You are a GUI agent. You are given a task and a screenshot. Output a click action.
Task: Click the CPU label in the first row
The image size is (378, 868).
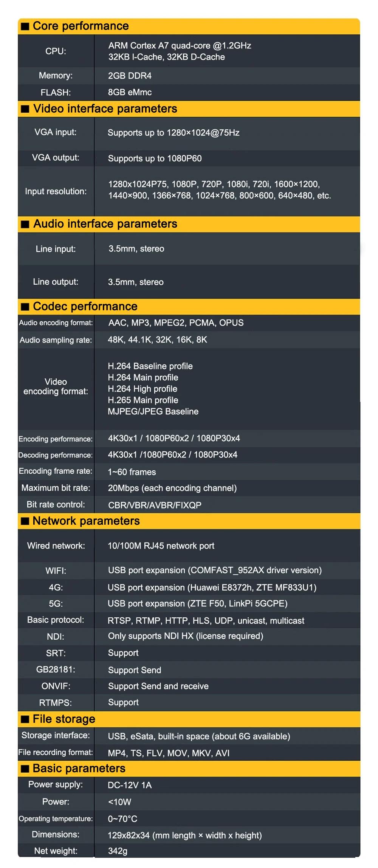click(56, 51)
